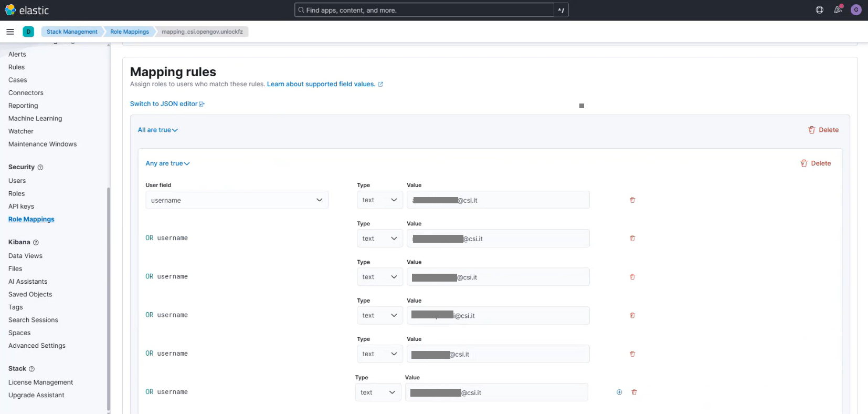Viewport: 868px width, 414px height.
Task: Delete the first username rule row
Action: pyautogui.click(x=632, y=200)
